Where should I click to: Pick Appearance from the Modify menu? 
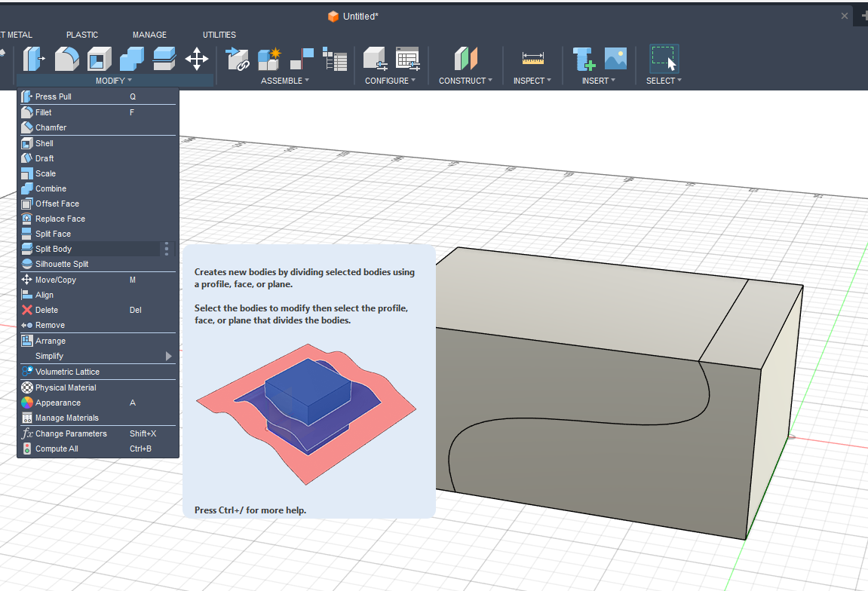[57, 403]
